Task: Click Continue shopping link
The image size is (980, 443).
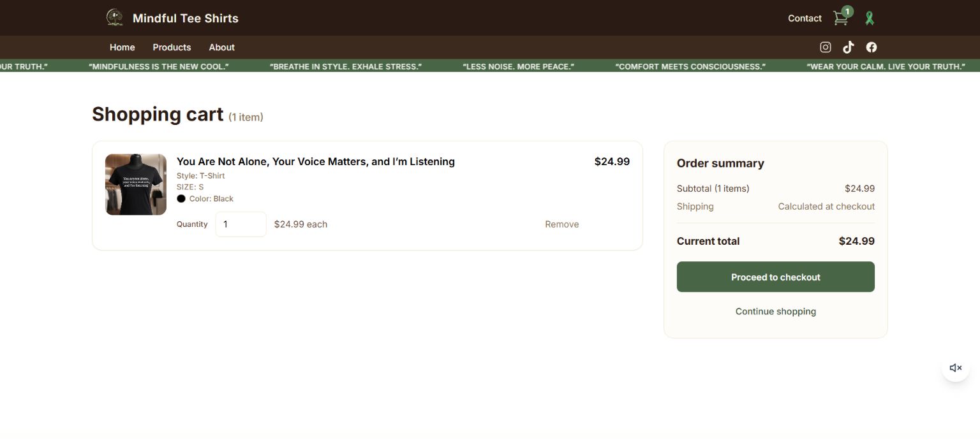Action: 776,312
